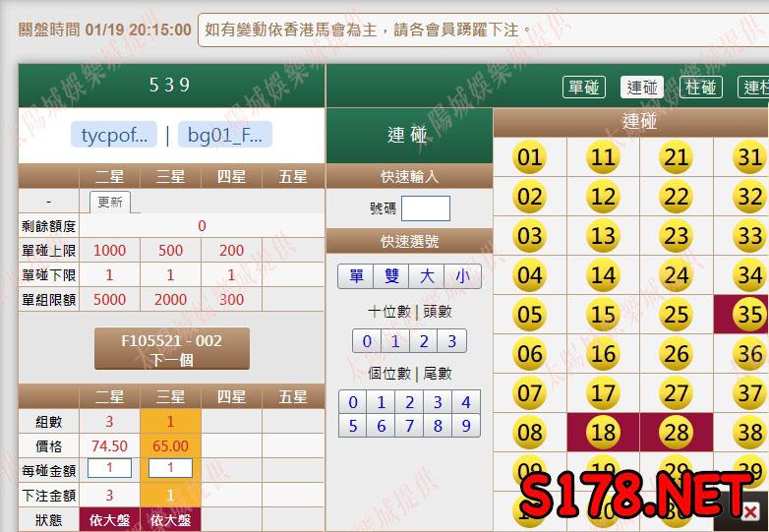Switch to the 柱碰 bet type tab
This screenshot has height=532, width=769.
[701, 88]
